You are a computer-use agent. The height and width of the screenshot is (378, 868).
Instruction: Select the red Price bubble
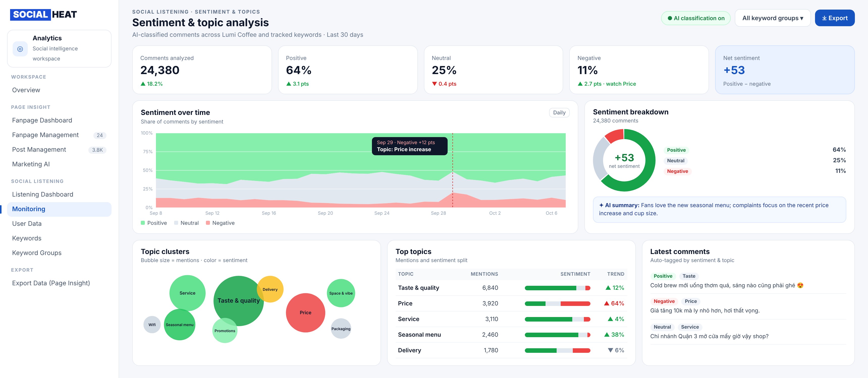tap(306, 313)
